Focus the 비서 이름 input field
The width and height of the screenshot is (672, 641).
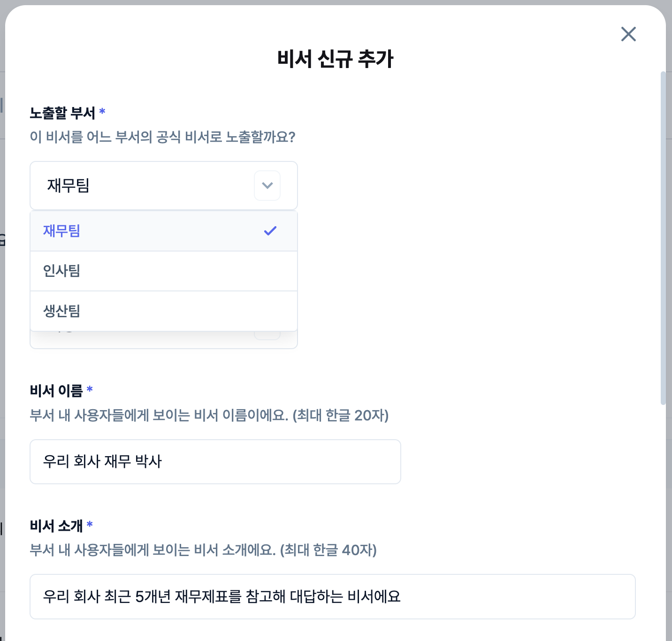pyautogui.click(x=215, y=462)
